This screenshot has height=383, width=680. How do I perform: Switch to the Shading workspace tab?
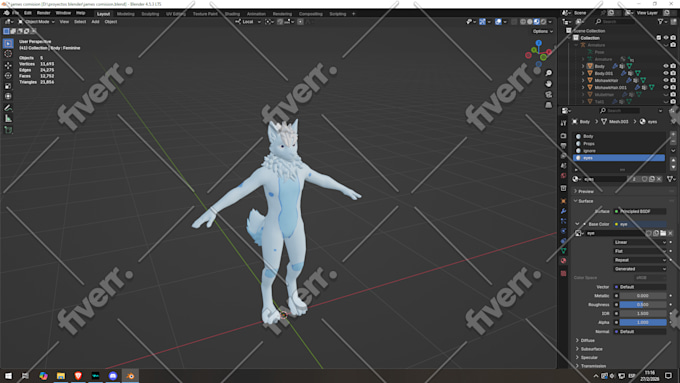232,14
